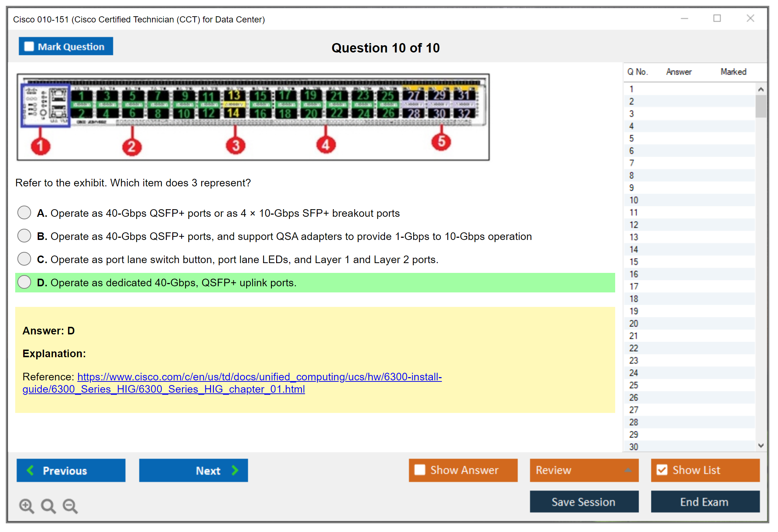
Task: Click the zoom out magnifier icon
Action: (x=70, y=506)
